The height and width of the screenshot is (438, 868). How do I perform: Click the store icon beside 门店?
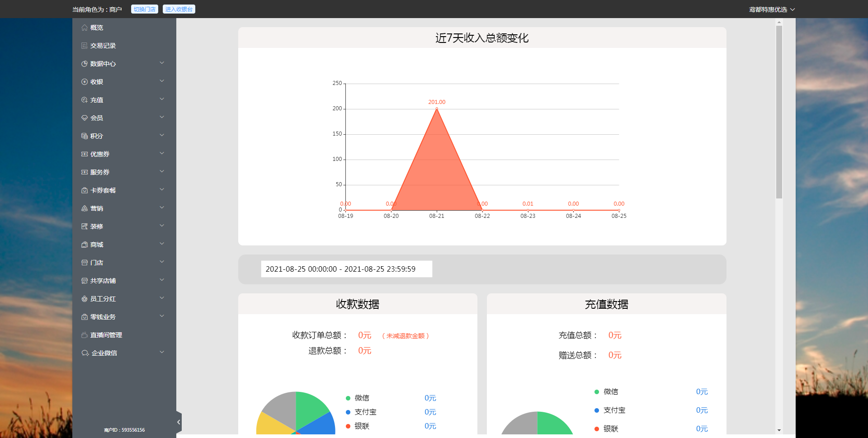pyautogui.click(x=85, y=263)
